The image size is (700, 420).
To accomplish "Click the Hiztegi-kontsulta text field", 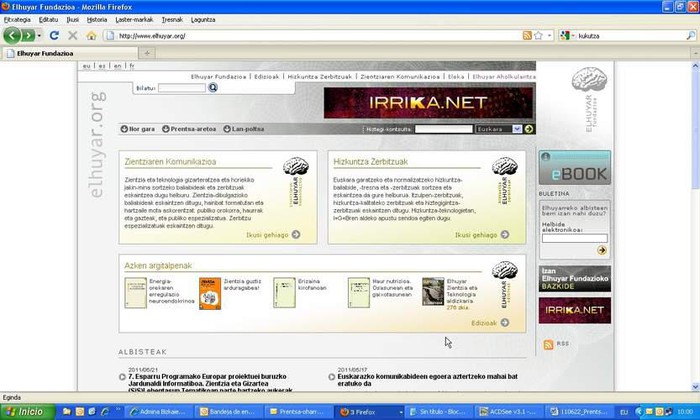I will click(443, 129).
